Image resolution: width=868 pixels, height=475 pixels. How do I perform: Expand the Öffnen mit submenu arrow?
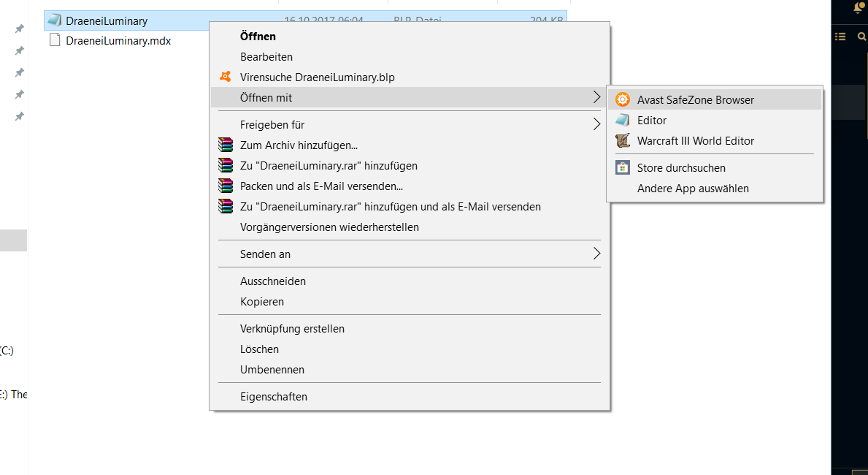pos(596,97)
